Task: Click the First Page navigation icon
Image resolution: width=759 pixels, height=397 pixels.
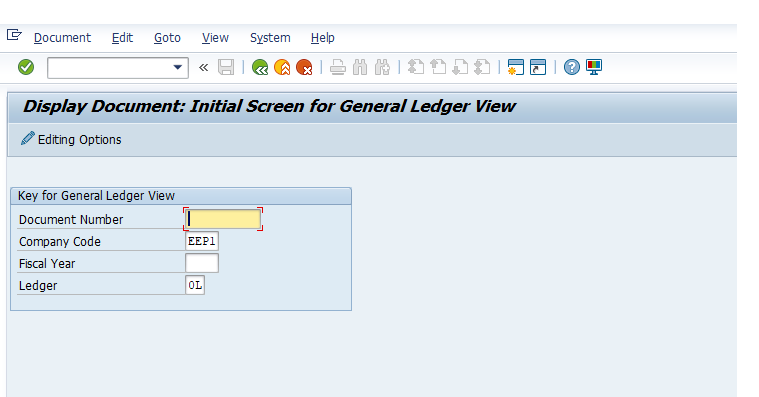Action: point(416,67)
